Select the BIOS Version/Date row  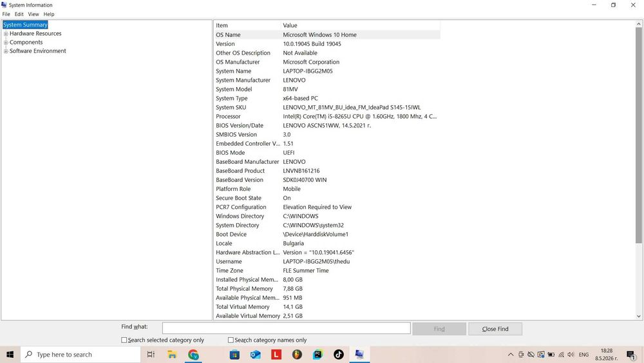[x=327, y=125]
